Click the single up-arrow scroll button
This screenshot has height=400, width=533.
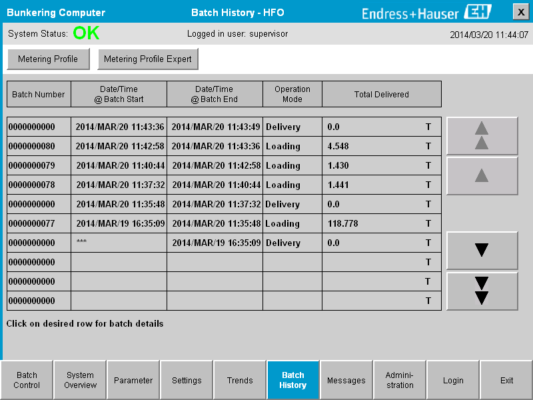tap(482, 176)
